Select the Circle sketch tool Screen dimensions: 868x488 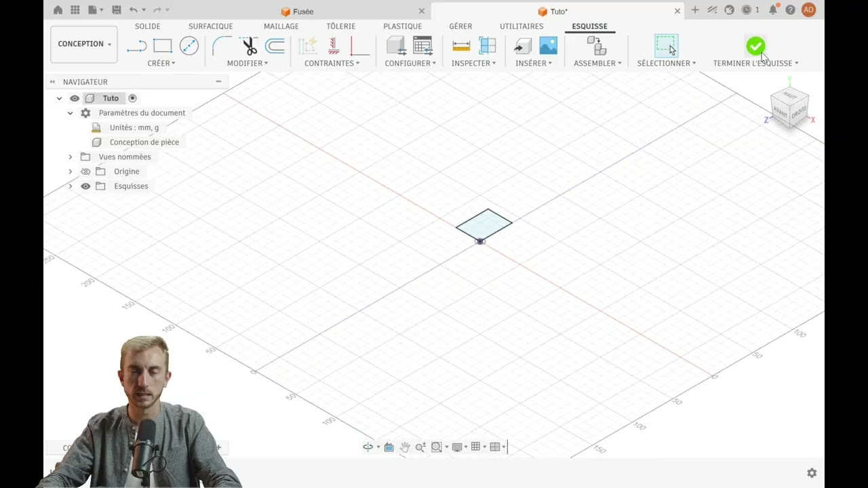pos(189,46)
